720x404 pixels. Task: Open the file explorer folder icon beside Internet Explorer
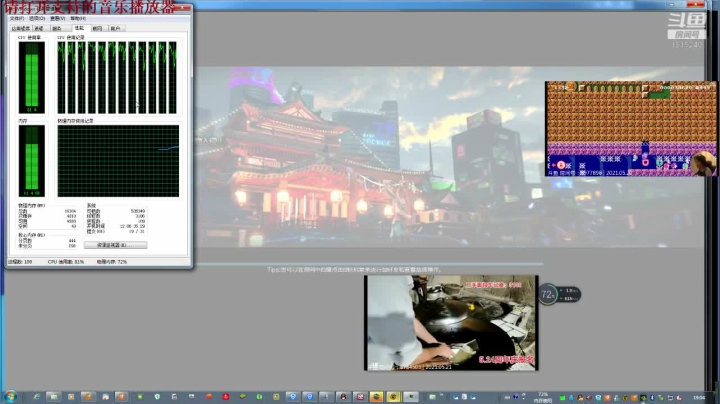click(54, 397)
